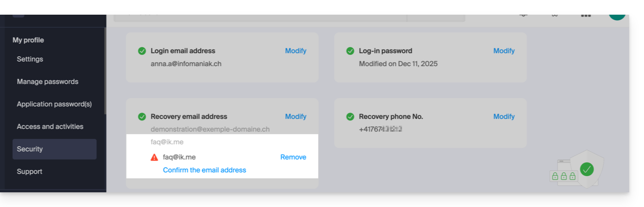Modify the log-in password
The width and height of the screenshot is (644, 207).
coord(504,51)
